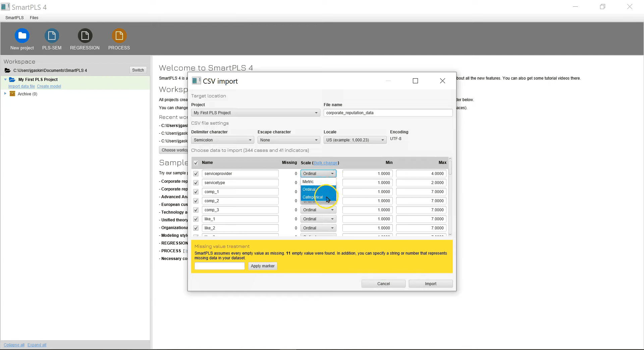Click the Bulk change link
644x350 pixels.
pos(325,163)
